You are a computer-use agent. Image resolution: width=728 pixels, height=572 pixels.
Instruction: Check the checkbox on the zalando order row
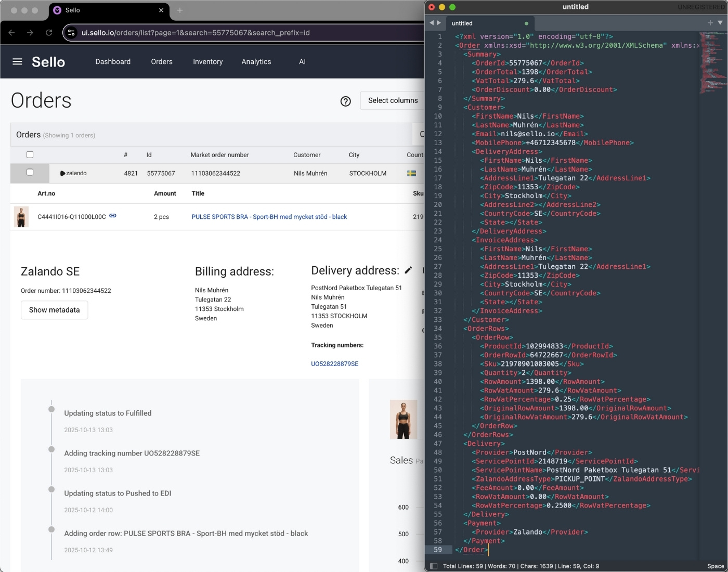point(30,172)
